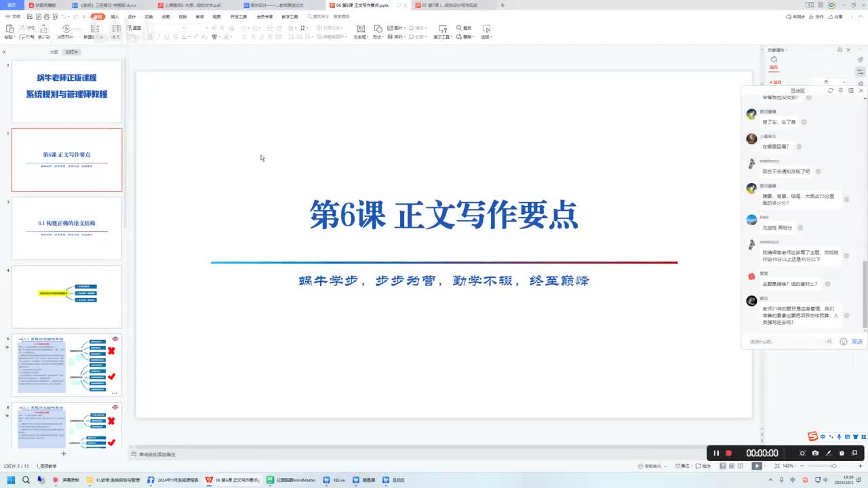This screenshot has width=868, height=488.
Task: Switch to the 三色笔记 docx document tab
Action: 108,5
